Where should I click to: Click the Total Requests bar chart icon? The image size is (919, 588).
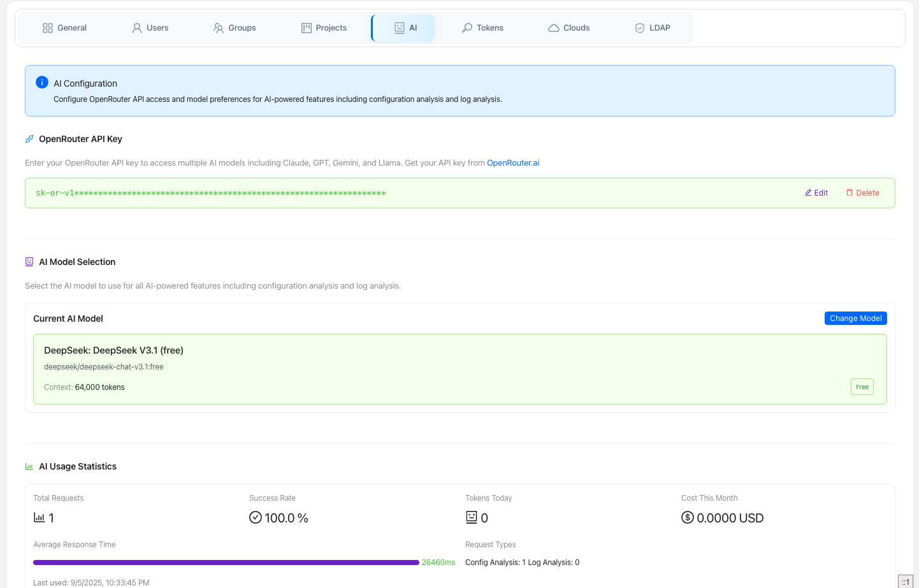[40, 518]
